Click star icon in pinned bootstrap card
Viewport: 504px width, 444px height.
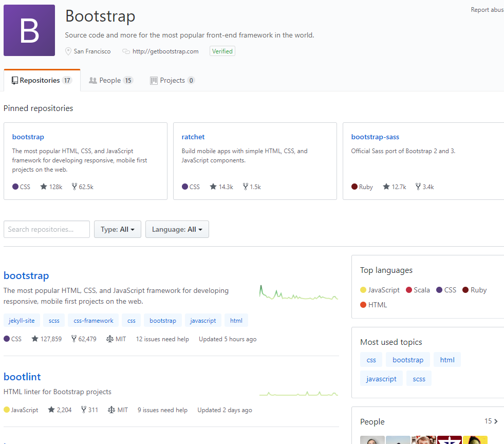tap(44, 187)
